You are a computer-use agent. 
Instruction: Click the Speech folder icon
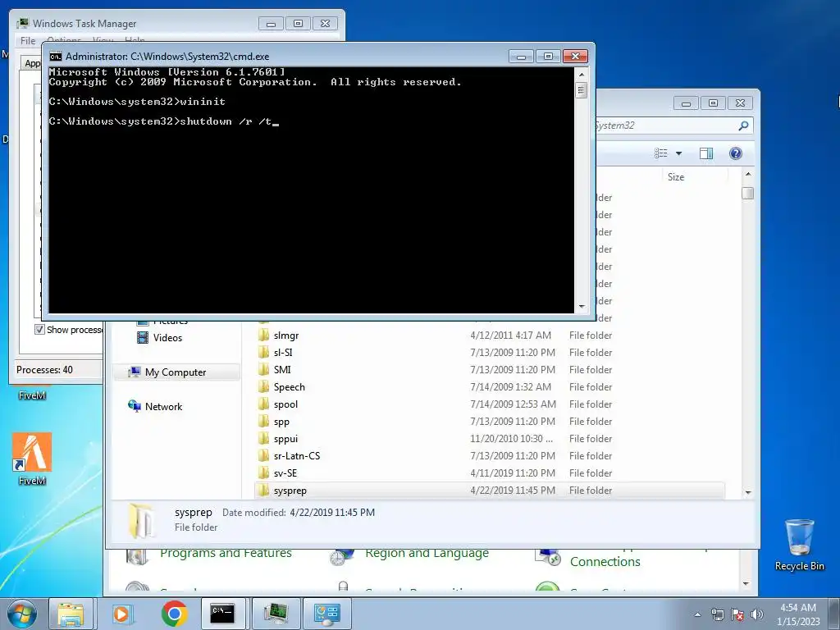[263, 387]
